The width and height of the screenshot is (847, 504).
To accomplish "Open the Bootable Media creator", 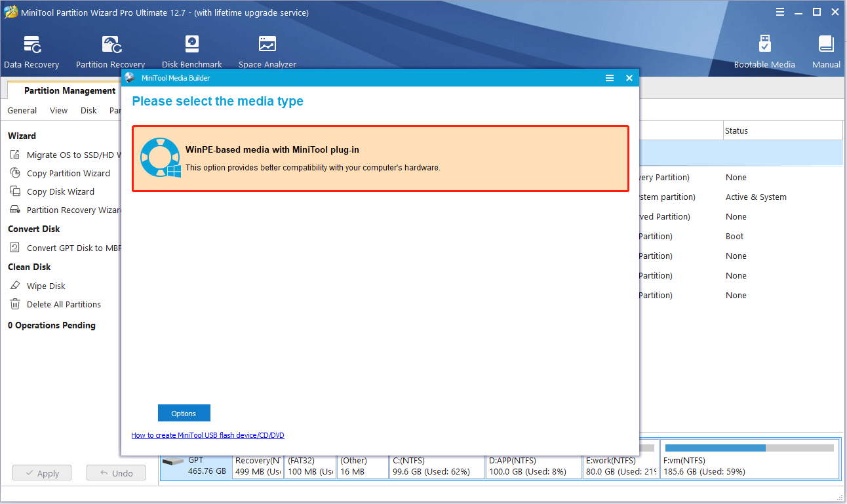I will point(764,49).
